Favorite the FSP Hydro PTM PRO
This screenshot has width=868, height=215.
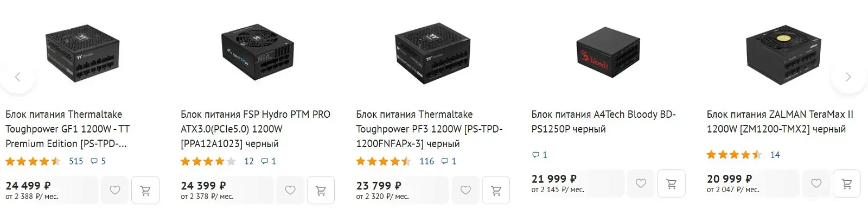[x=290, y=190]
